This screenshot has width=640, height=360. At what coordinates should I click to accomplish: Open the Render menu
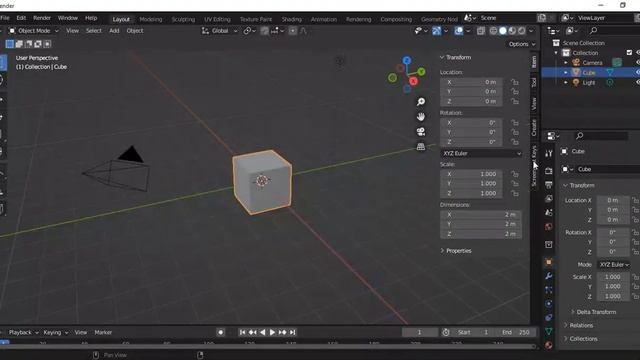42,18
